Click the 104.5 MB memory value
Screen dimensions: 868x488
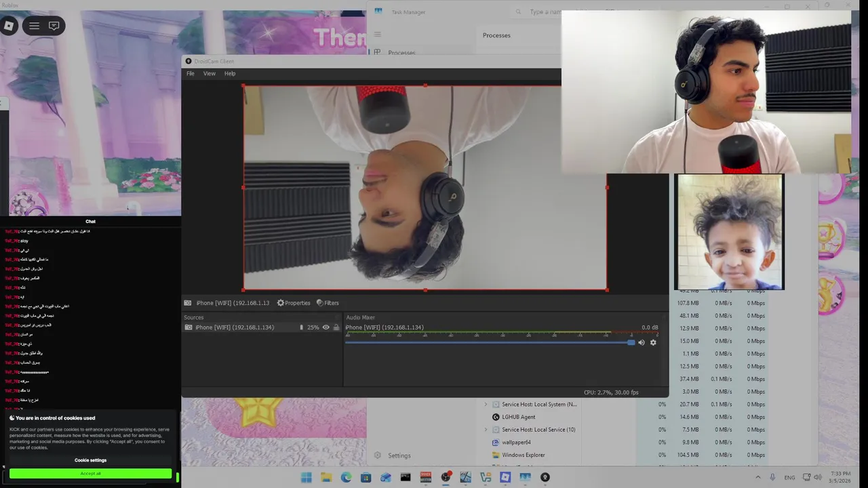tap(688, 455)
